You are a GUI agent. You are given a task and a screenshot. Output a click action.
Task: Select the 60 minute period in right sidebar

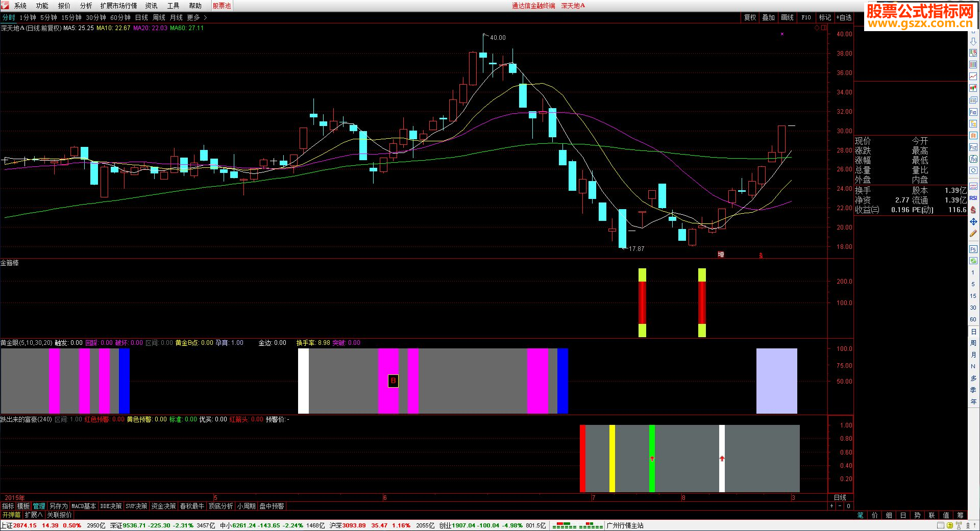973,319
